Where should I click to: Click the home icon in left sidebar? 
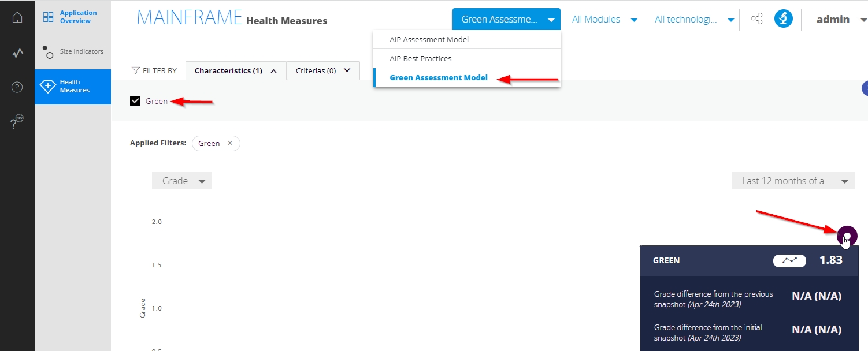coord(17,17)
